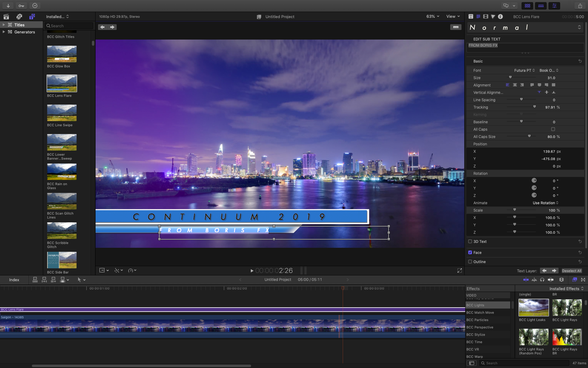Open the Title inspector T icon
Screen dimensions: 588x368
tap(471, 17)
